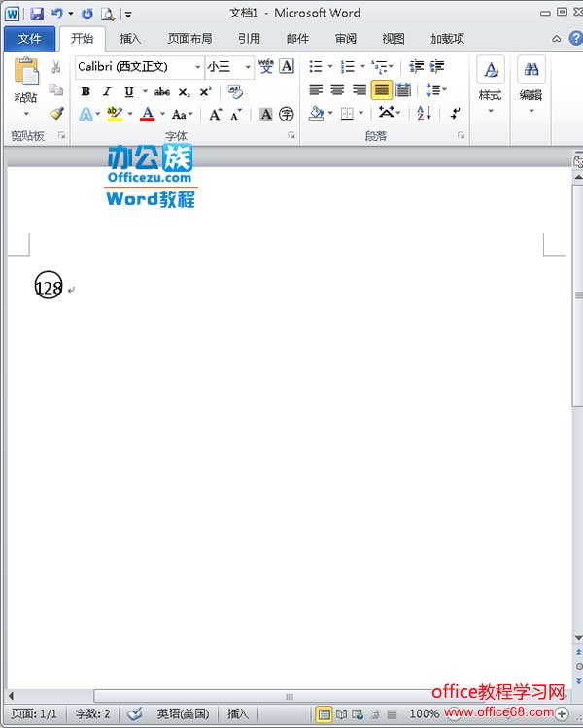The width and height of the screenshot is (583, 728).
Task: Toggle Italic formatting
Action: (x=107, y=91)
